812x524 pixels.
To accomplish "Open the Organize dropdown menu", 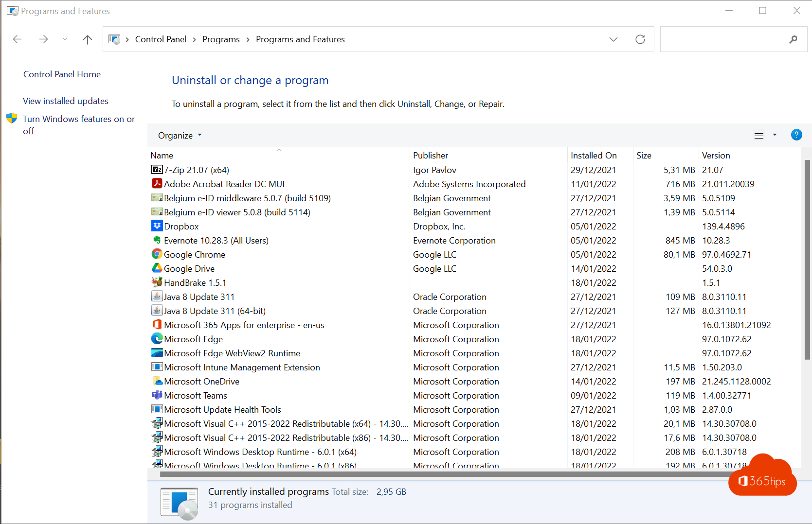I will (180, 135).
